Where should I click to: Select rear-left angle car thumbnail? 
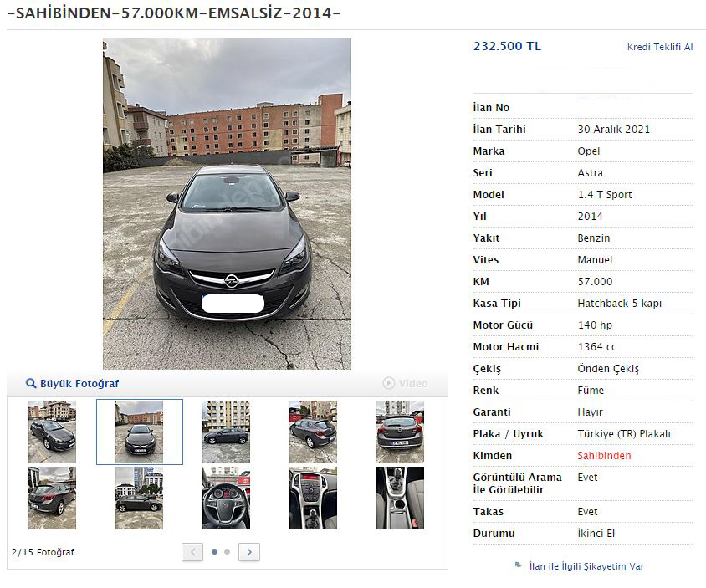52,498
